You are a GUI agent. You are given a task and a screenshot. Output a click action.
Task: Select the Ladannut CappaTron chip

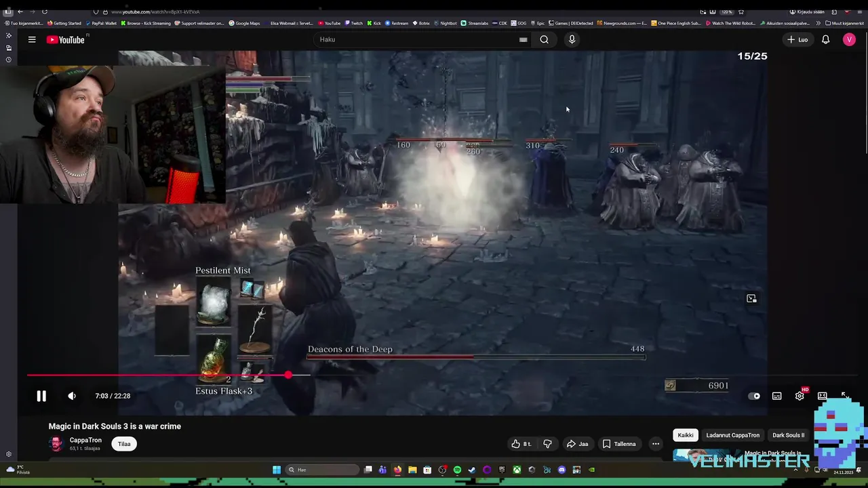click(732, 435)
